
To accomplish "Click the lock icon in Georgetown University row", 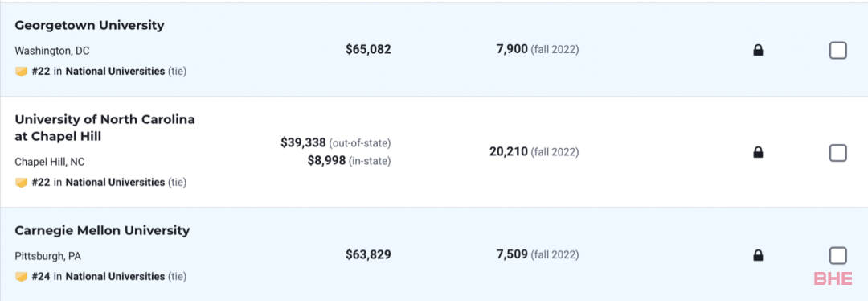I will [758, 51].
